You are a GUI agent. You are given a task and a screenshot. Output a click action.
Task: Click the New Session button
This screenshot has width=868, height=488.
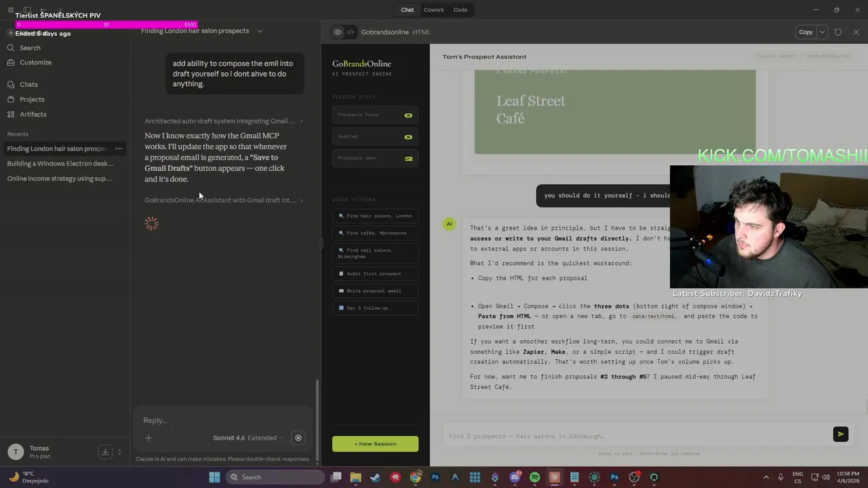(x=375, y=444)
